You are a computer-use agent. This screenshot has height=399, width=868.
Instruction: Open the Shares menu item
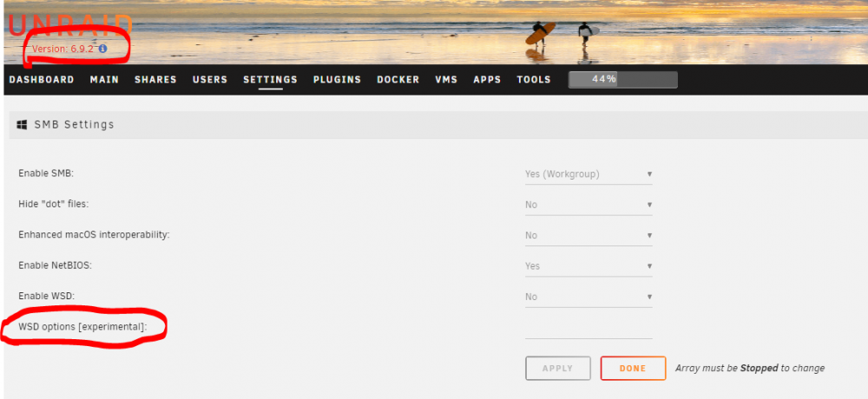[x=155, y=80]
